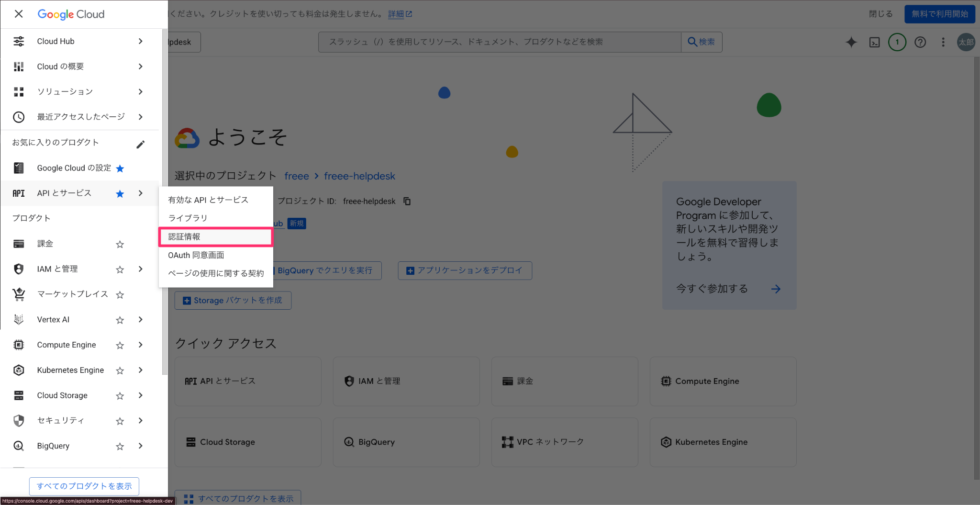The height and width of the screenshot is (505, 980).
Task: Open Gemini sparkle icon in top bar
Action: click(x=851, y=42)
